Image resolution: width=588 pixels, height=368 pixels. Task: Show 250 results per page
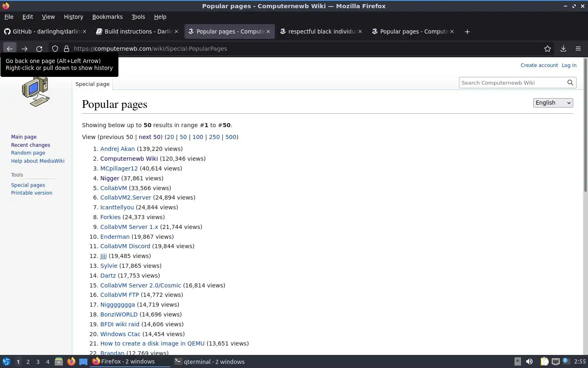(x=214, y=137)
